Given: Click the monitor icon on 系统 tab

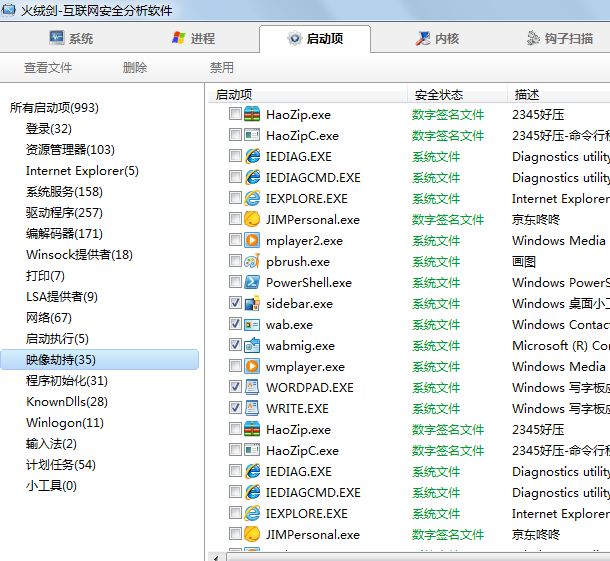Looking at the screenshot, I should (x=57, y=38).
